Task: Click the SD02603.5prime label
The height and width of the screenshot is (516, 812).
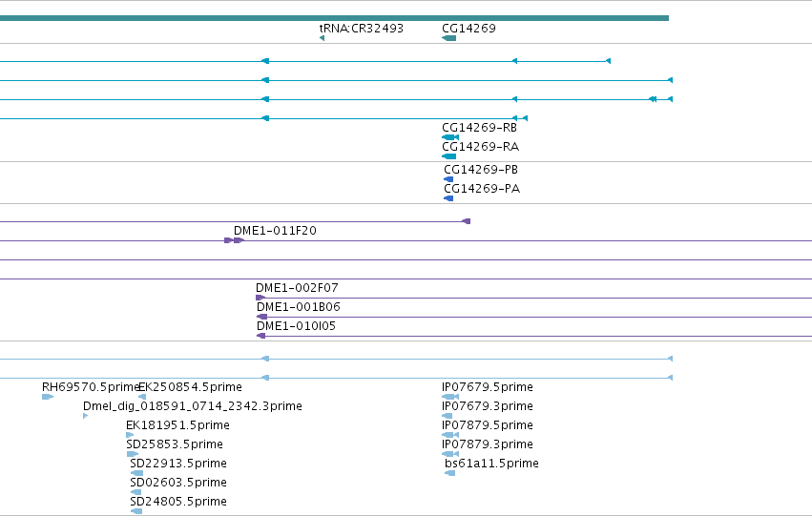Action: pyautogui.click(x=178, y=483)
